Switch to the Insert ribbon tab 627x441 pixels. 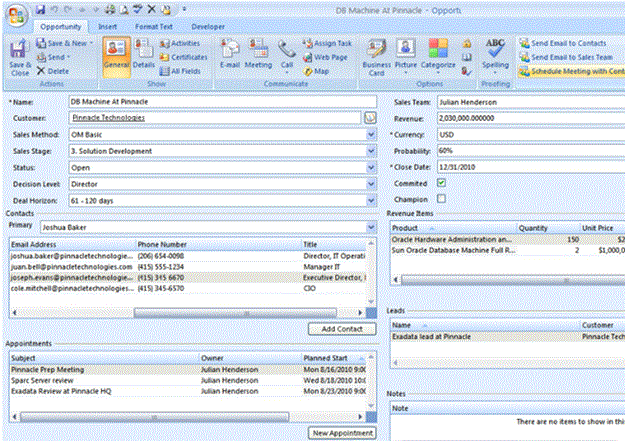coord(108,27)
